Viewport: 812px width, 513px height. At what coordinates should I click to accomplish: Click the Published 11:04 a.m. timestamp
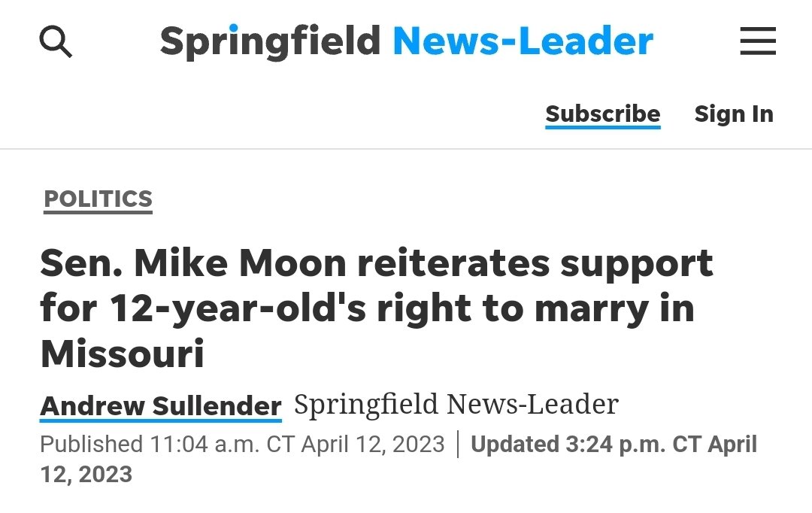[242, 444]
